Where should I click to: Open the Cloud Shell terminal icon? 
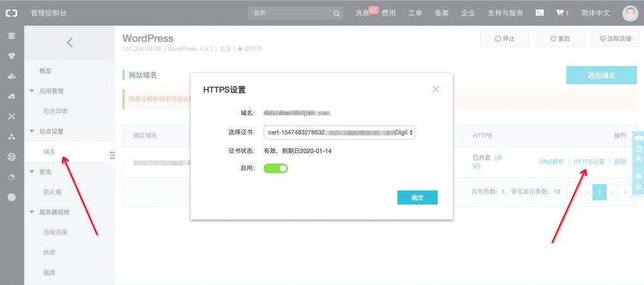tap(540, 13)
